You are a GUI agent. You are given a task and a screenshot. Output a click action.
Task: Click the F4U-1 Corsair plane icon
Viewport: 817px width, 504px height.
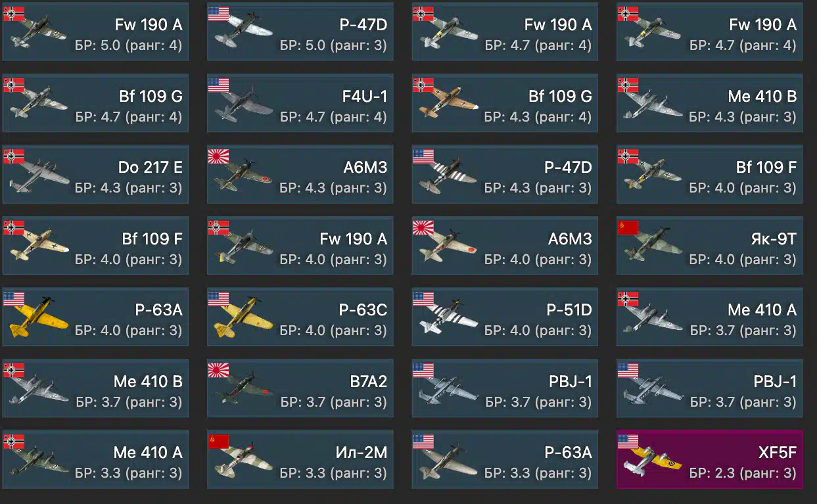[x=243, y=103]
